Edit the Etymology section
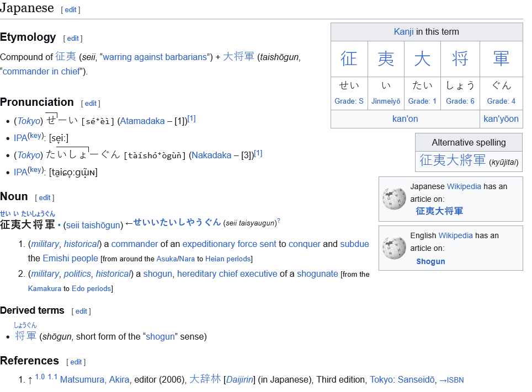 (73, 39)
